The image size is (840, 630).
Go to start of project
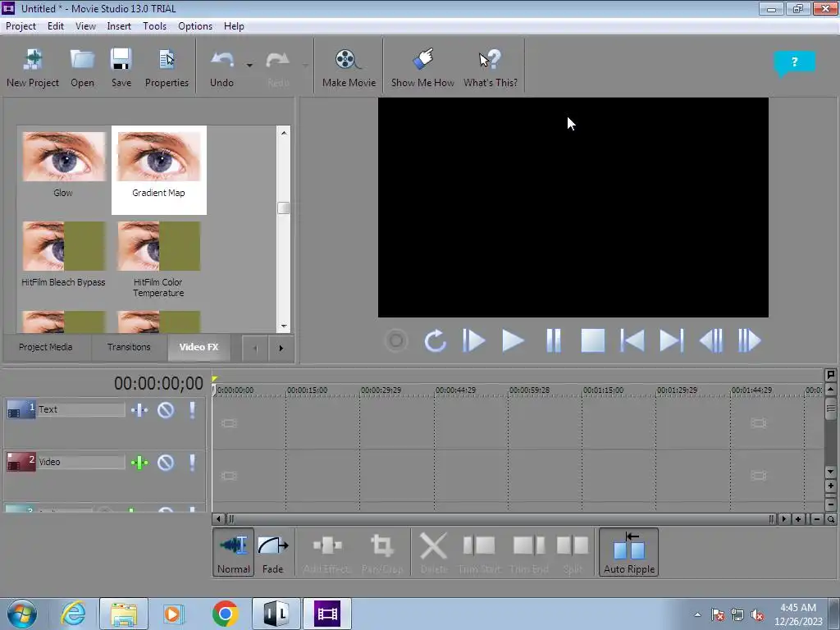(632, 340)
